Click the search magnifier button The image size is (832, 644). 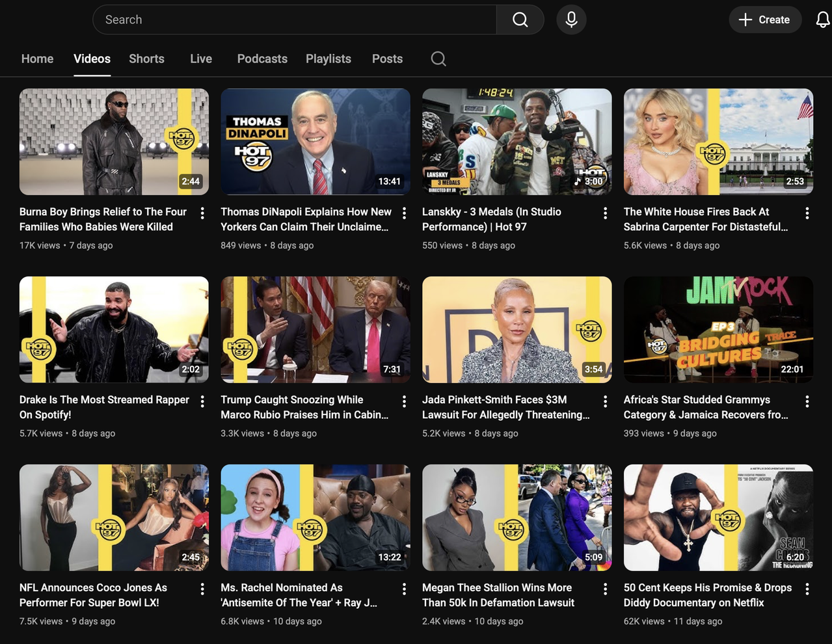(520, 20)
